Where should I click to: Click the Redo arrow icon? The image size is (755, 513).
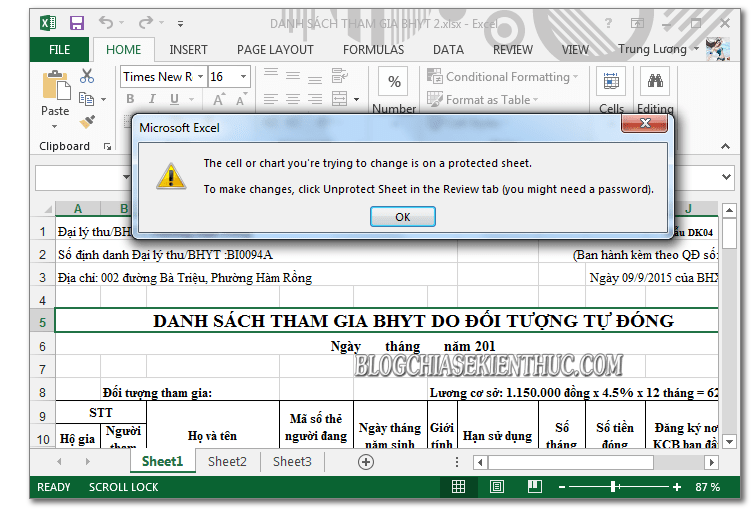[x=146, y=22]
